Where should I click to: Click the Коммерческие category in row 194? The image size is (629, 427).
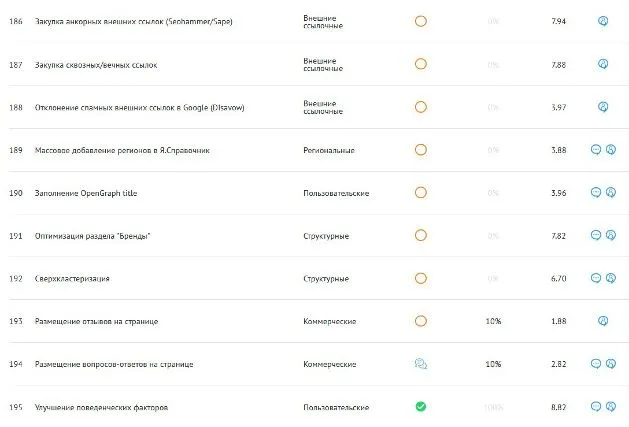click(330, 364)
